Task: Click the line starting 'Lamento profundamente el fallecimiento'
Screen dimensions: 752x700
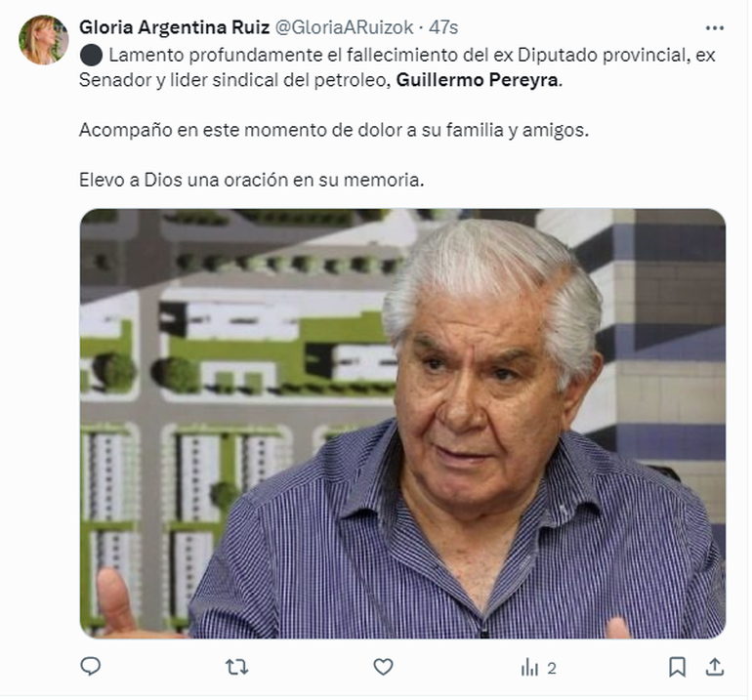Action: click(397, 55)
